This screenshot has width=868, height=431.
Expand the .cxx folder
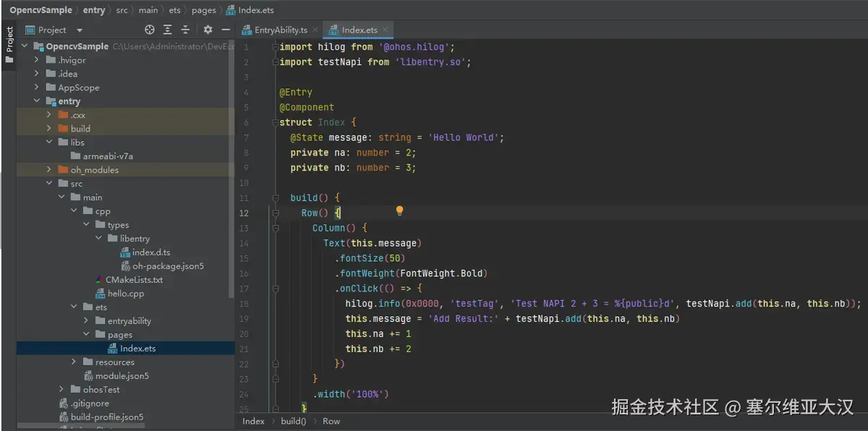coord(49,115)
